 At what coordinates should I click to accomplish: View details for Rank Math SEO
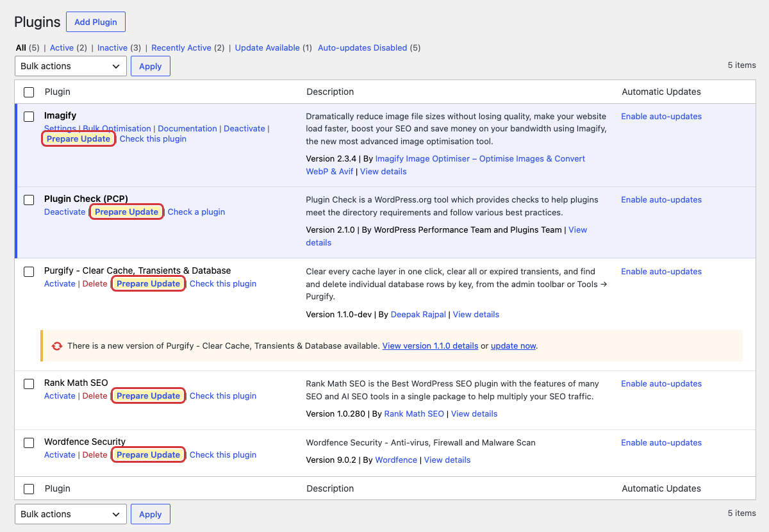(x=474, y=414)
